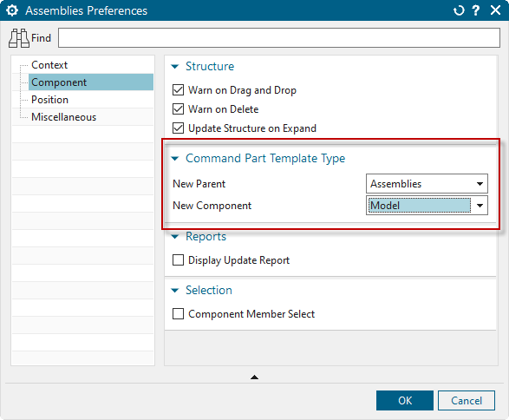509x420 pixels.
Task: Open the New Parent Assemblies dropdown
Action: 427,184
